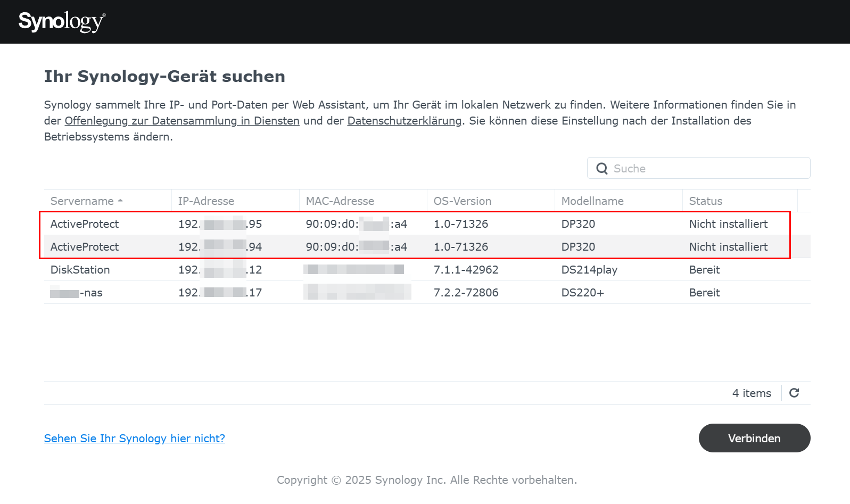Viewport: 850px width, 504px height.
Task: Click the MAC-Adresse column header
Action: click(x=363, y=201)
